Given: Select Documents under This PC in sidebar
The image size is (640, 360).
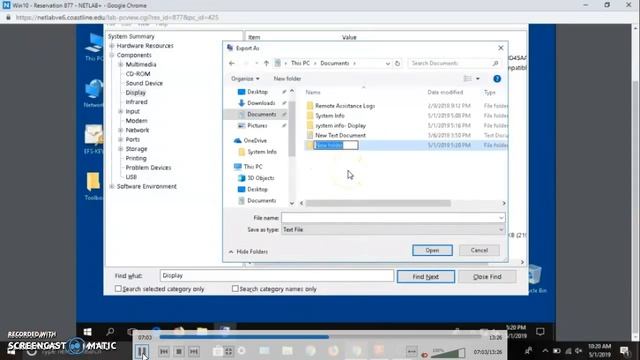Looking at the screenshot, I should 261,201.
